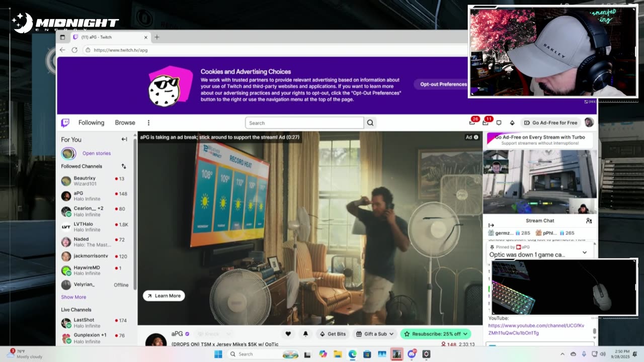Click Open stories link
Screen dimensions: 644x362
[x=97, y=153]
